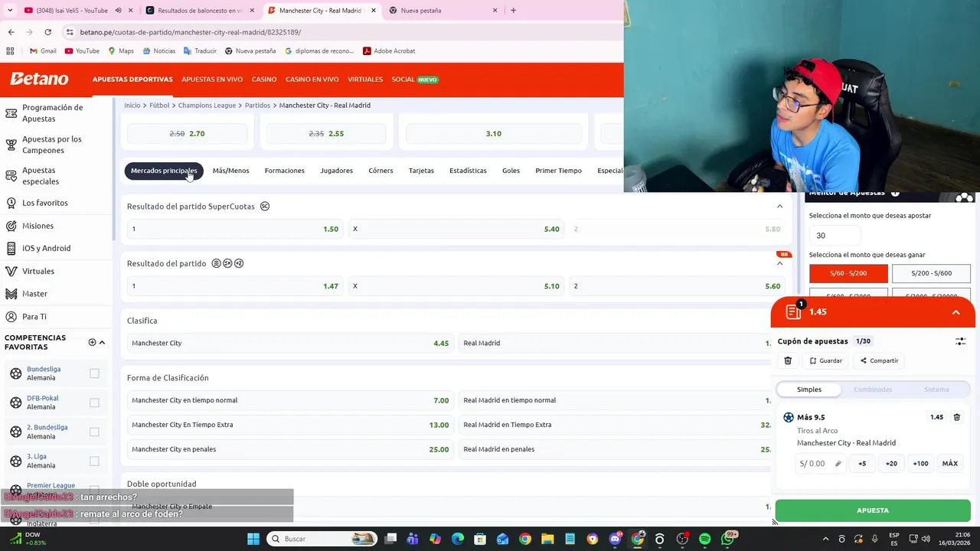The width and height of the screenshot is (980, 551).
Task: Tick the DFB-Pokal checkbox
Action: pyautogui.click(x=94, y=403)
